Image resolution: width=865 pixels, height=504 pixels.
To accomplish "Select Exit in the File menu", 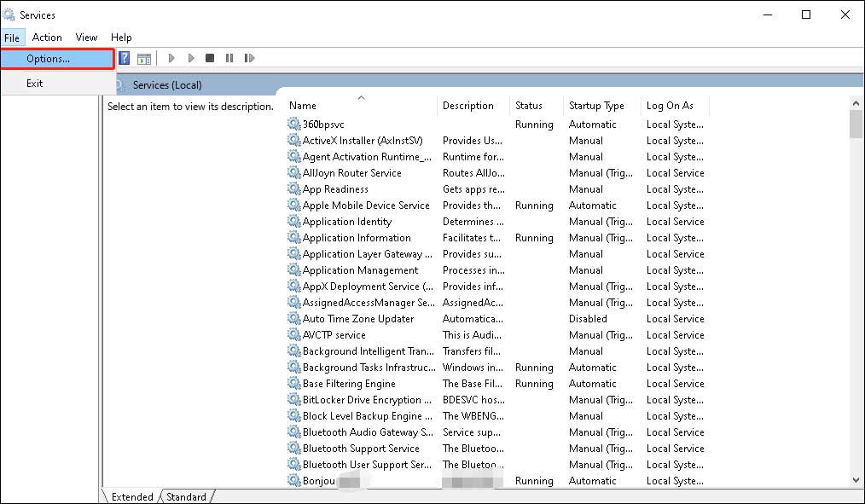I will coord(34,84).
